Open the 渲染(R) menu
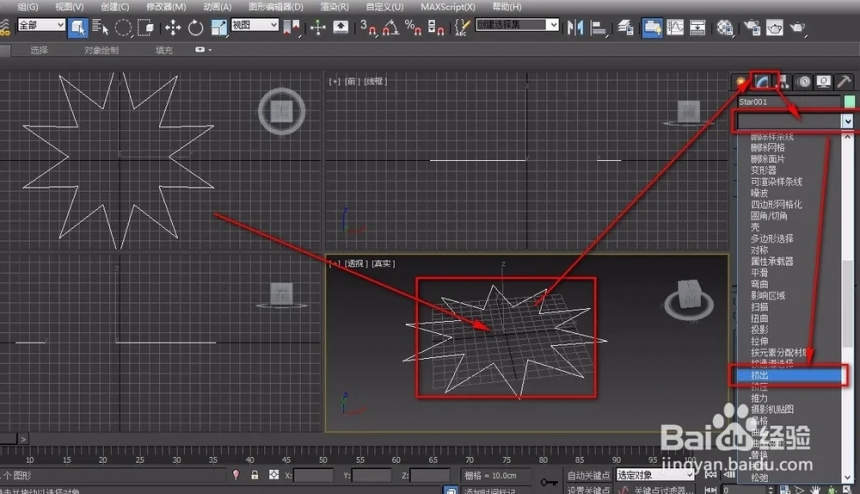The image size is (860, 494). click(x=334, y=7)
